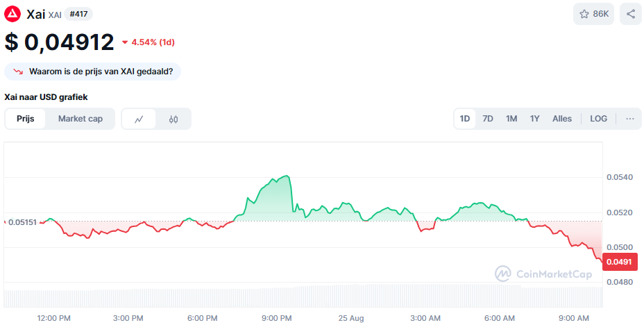Click the 6:00 PM time label

click(203, 319)
